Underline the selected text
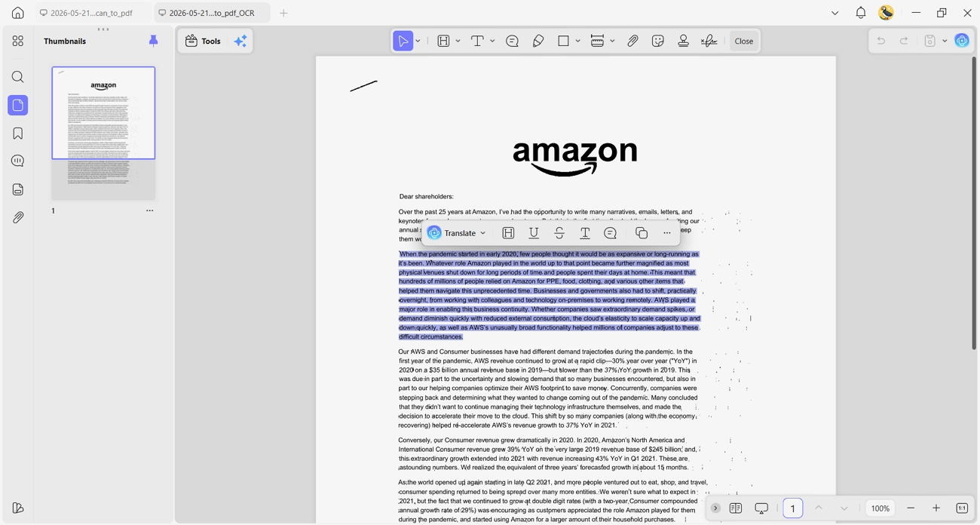 (x=534, y=233)
